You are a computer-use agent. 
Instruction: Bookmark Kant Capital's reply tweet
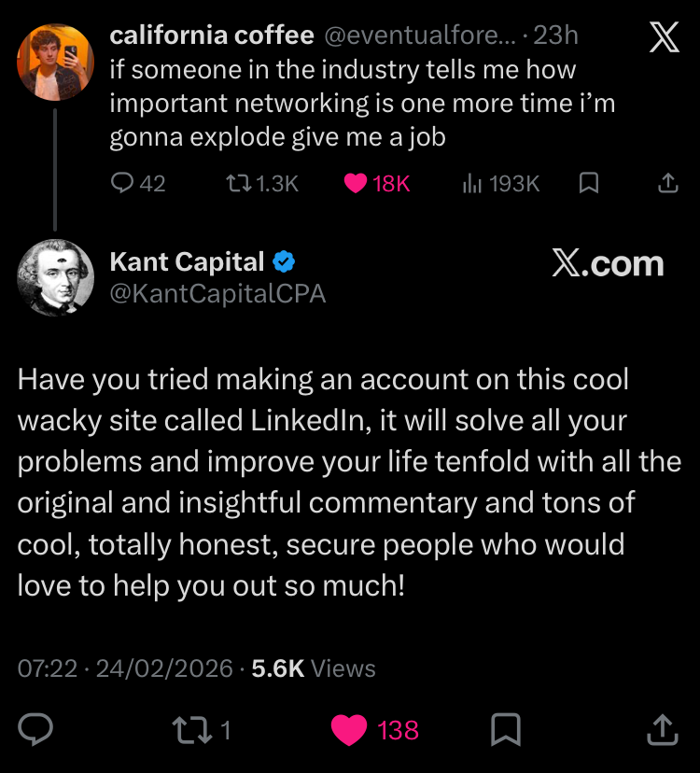[x=505, y=729]
